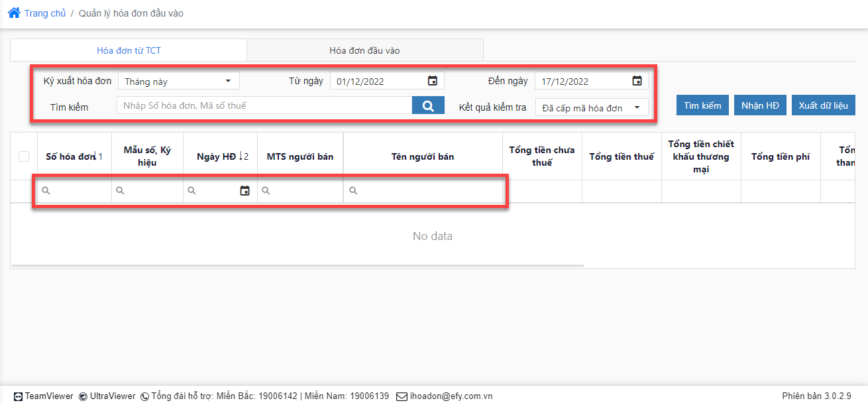
Task: Click the home icon beside Trang chủ
Action: [x=14, y=13]
